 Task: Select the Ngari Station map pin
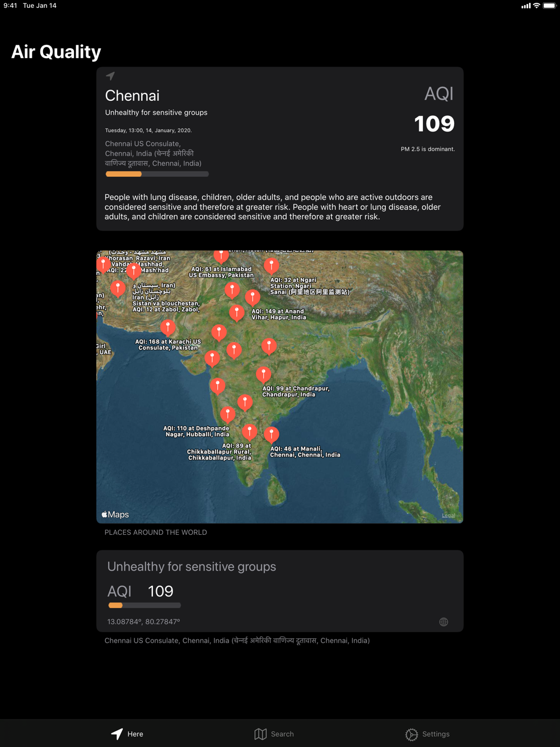tap(272, 265)
